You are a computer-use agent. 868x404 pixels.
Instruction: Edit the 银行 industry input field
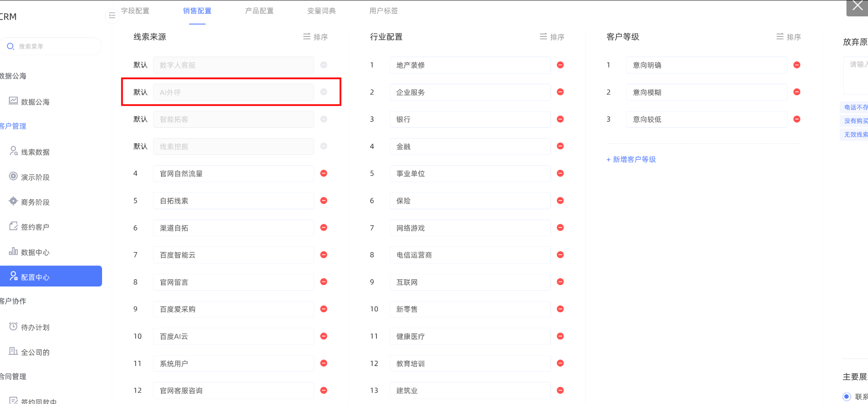pos(470,119)
